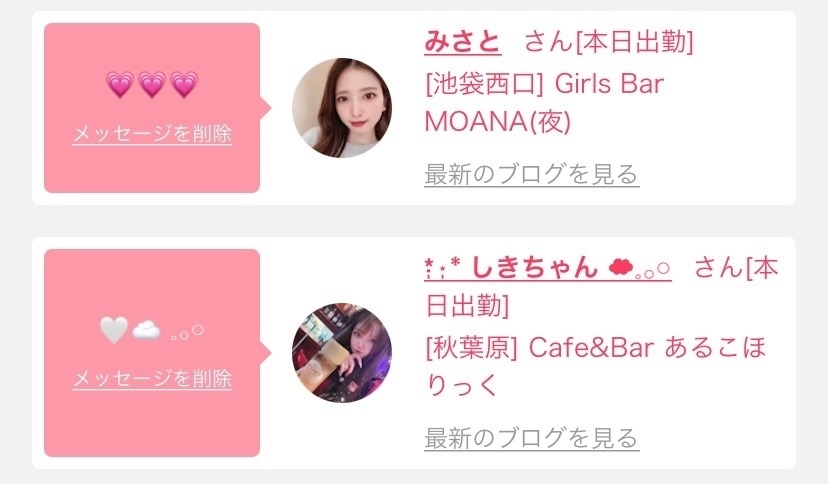
Task: Open しきちゃん's round profile photo
Action: tap(342, 353)
